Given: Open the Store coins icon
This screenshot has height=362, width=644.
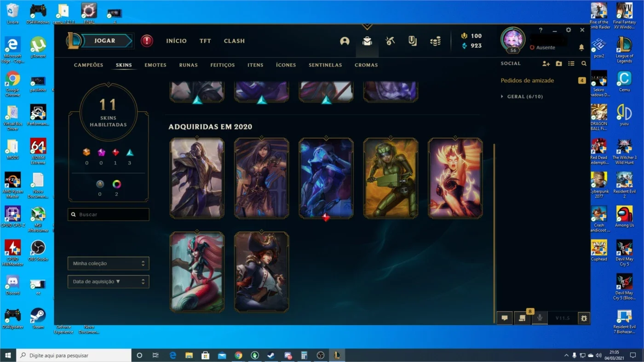Looking at the screenshot, I should coord(435,41).
